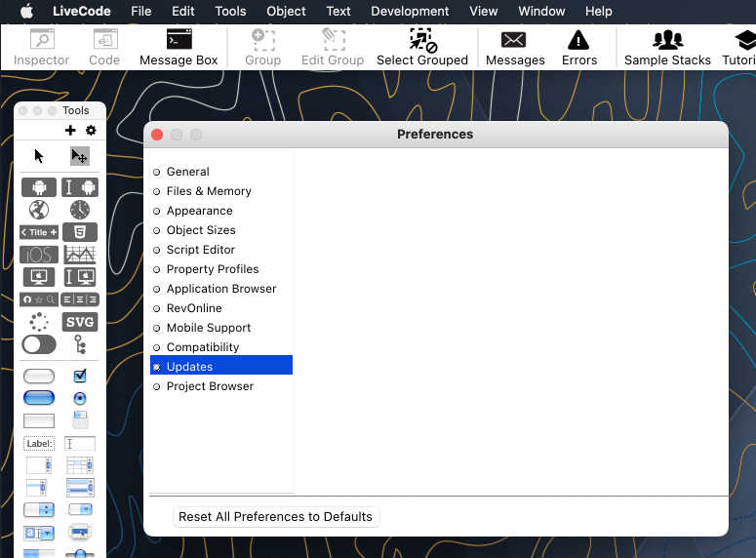Select General in Preferences list
Viewport: 756px width, 558px height.
click(x=221, y=172)
